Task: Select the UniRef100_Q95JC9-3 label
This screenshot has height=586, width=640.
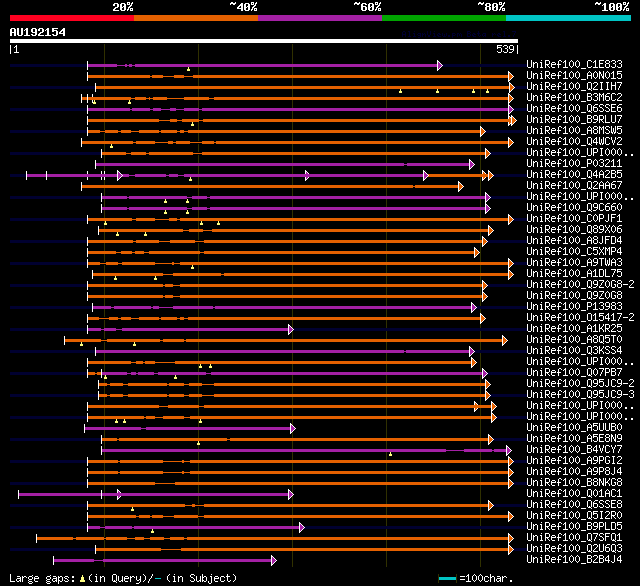Action: [580, 395]
